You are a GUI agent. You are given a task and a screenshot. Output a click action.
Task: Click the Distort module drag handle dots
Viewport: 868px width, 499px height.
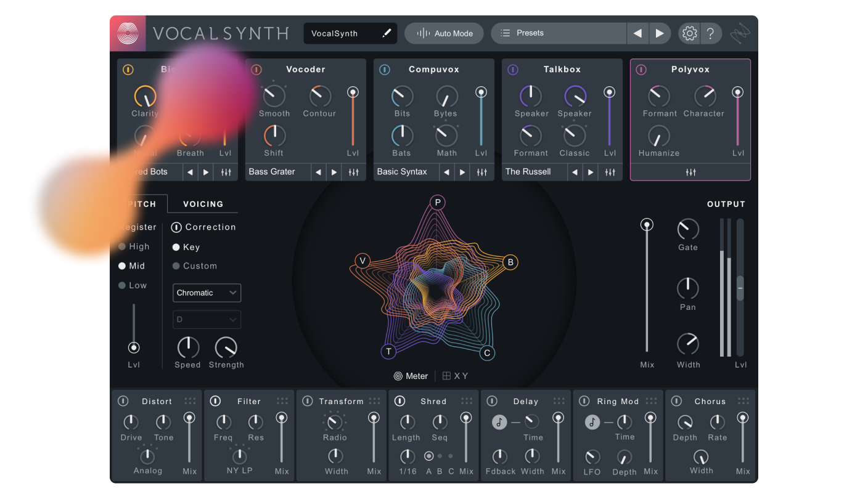coord(190,401)
